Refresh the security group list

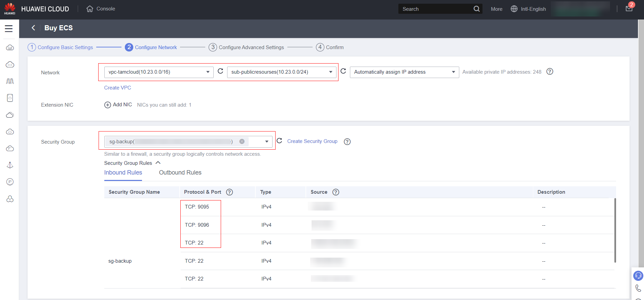[279, 141]
